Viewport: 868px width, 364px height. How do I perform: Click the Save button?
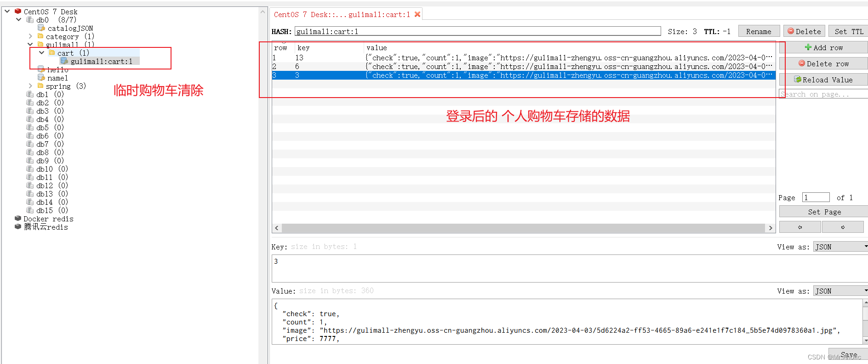pyautogui.click(x=849, y=354)
